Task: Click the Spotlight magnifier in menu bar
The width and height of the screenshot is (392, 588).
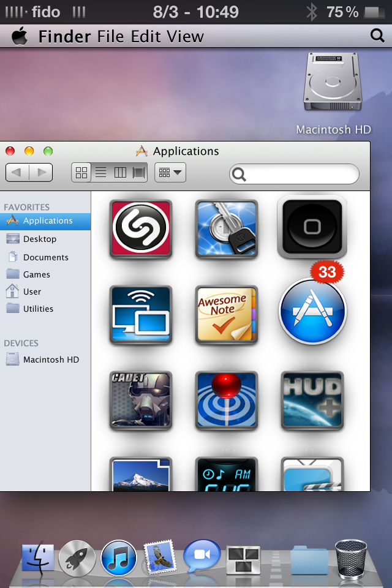Action: coord(377,36)
